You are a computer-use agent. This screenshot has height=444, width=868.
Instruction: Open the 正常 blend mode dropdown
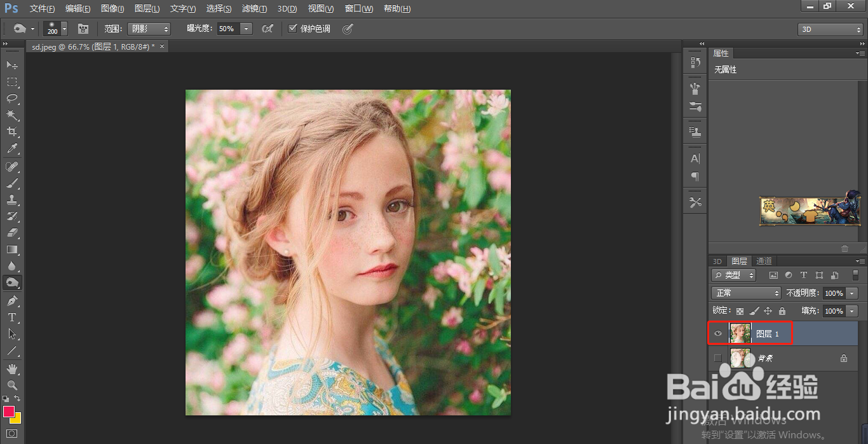pos(746,293)
